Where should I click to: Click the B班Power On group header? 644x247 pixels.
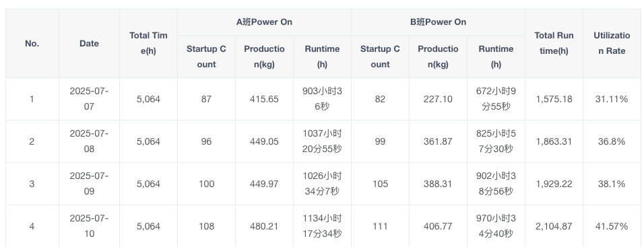point(439,22)
